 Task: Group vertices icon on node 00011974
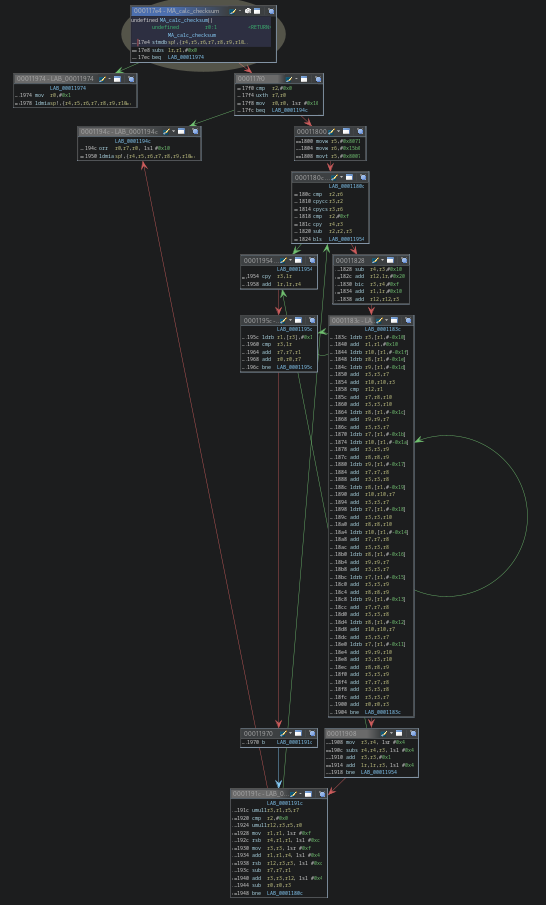click(131, 79)
